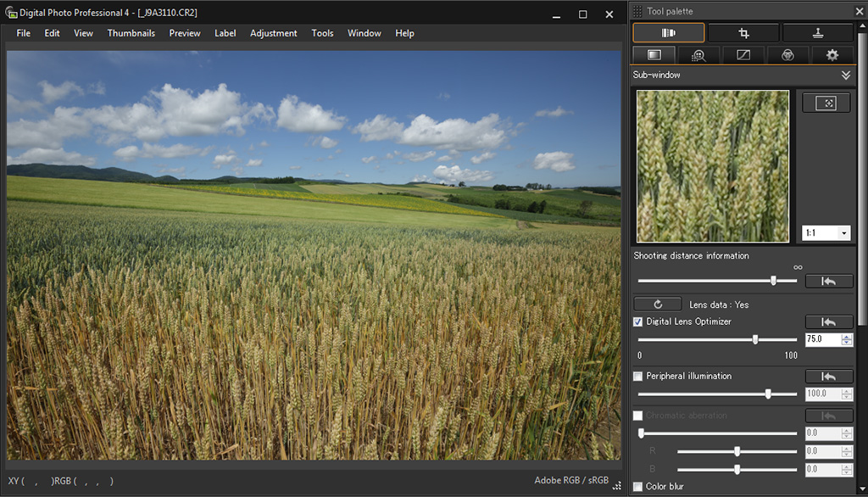The width and height of the screenshot is (868, 497).
Task: Uncheck the Digital Lens Optimizer checkbox
Action: tap(638, 321)
